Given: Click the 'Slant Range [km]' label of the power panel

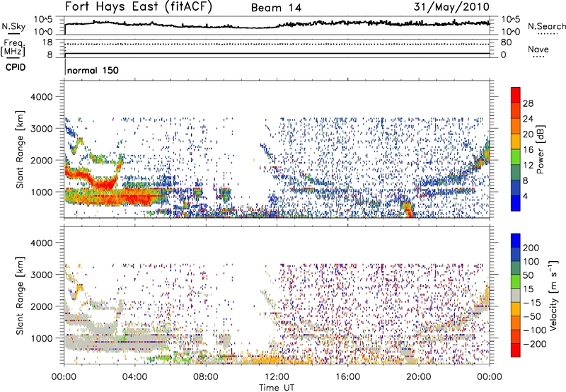Looking at the screenshot, I should point(20,149).
